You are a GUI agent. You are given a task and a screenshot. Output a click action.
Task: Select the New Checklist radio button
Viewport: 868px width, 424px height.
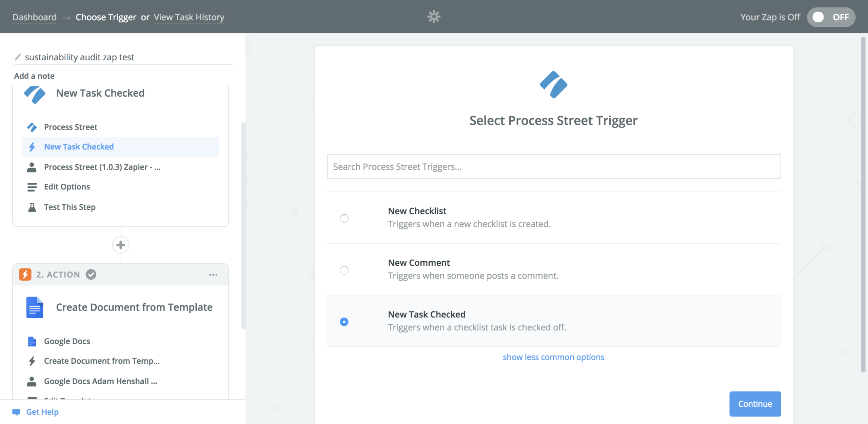[344, 218]
